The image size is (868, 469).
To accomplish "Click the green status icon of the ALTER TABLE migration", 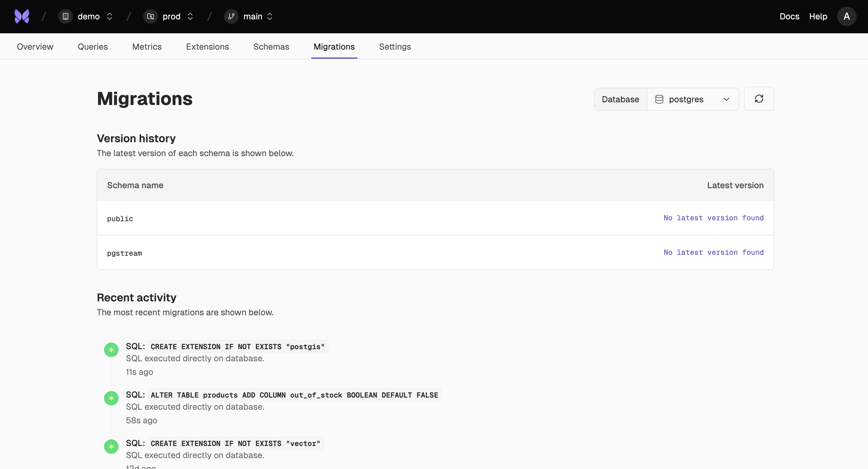I will pyautogui.click(x=111, y=398).
